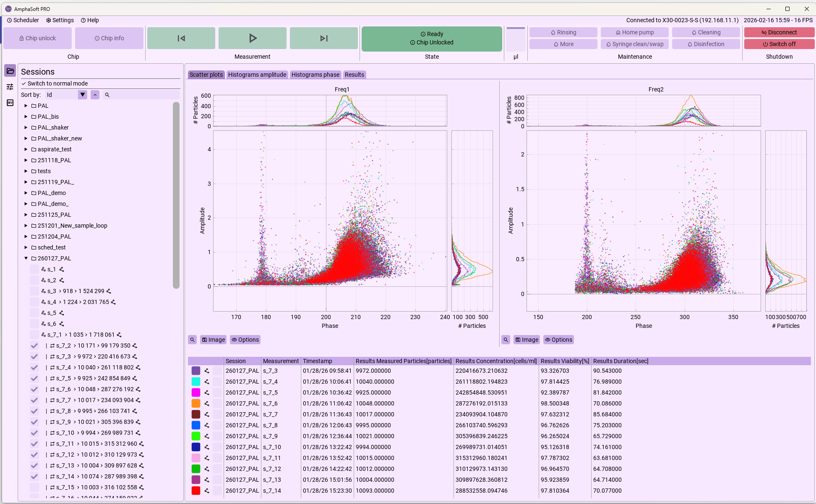Click the magnifier icon under Freq1 plot
The height and width of the screenshot is (504, 816).
(x=192, y=340)
